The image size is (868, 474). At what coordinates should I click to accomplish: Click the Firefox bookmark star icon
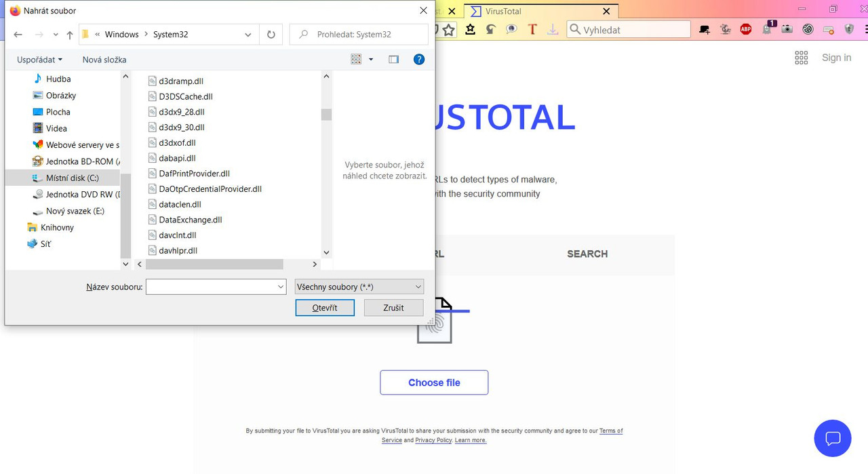pyautogui.click(x=449, y=29)
